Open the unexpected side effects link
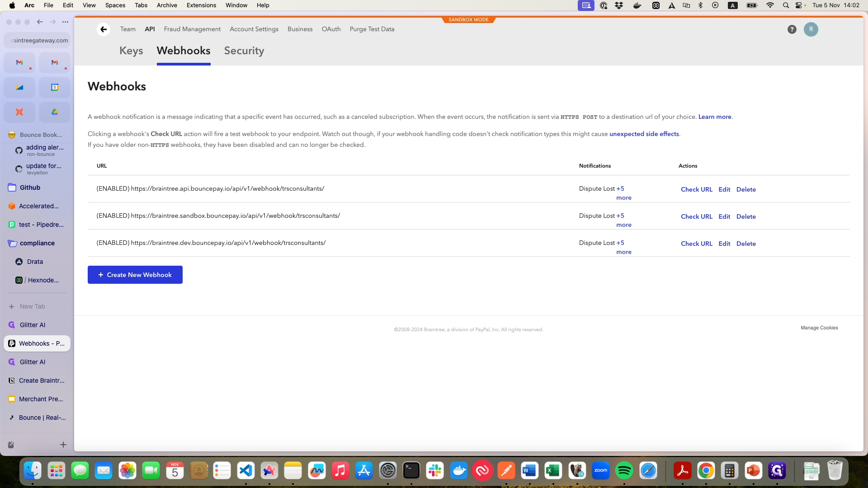Image resolution: width=868 pixels, height=488 pixels. 644,134
